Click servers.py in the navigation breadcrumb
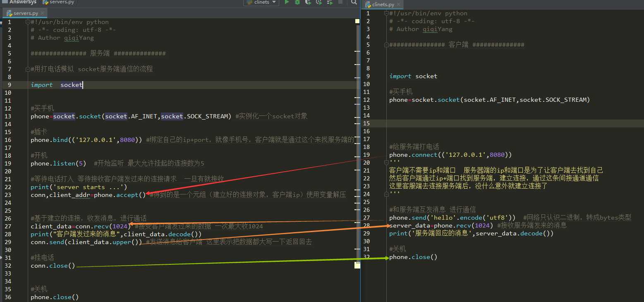The height and width of the screenshot is (302, 644). pyautogui.click(x=58, y=2)
